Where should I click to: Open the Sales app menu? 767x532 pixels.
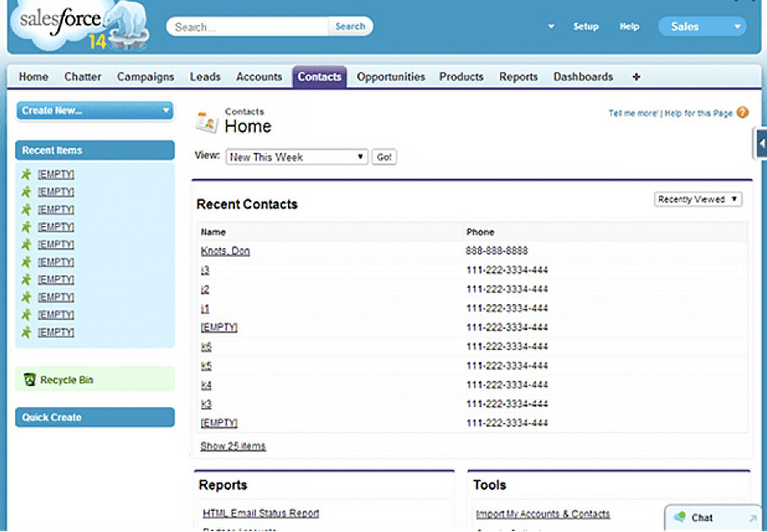pos(702,26)
